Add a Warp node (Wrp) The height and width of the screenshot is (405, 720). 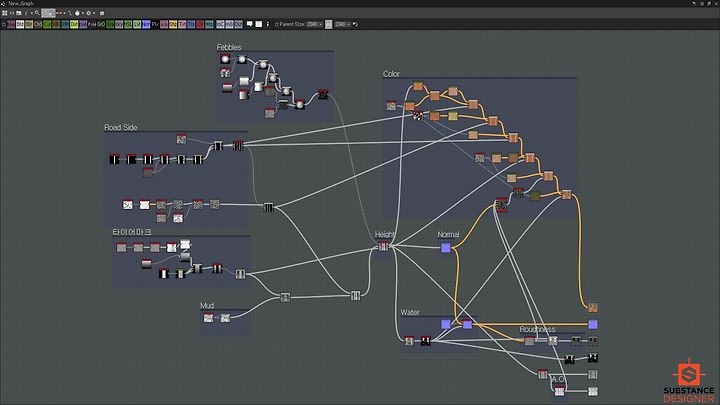coord(209,24)
